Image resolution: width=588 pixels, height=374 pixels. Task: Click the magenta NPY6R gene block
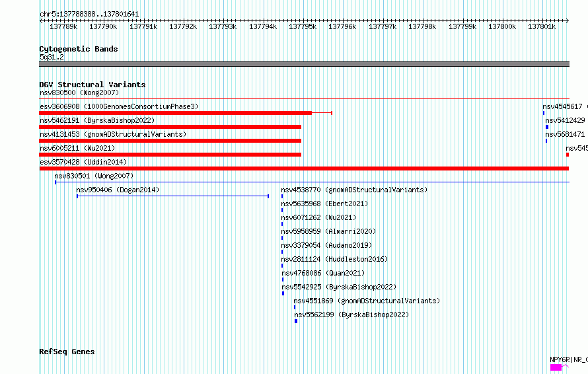tap(556, 367)
